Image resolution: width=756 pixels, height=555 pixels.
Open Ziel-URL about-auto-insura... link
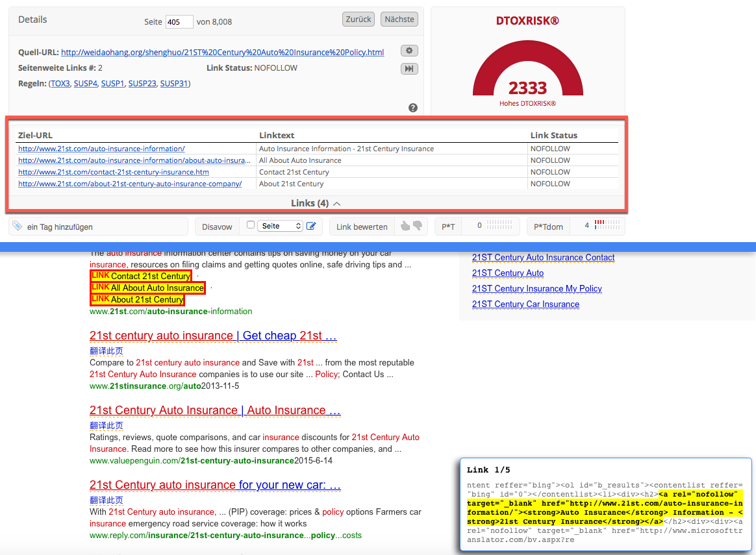point(134,160)
